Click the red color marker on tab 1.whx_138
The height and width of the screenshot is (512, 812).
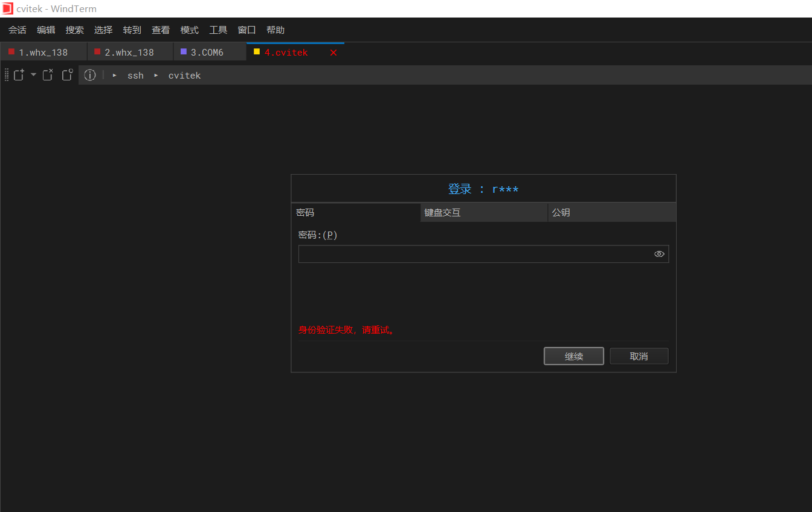(12, 51)
